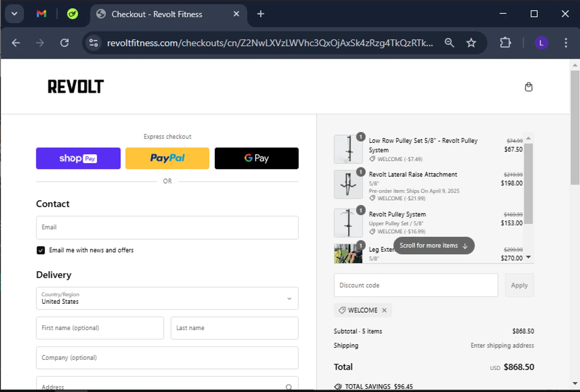Open the browser extensions puzzle icon
This screenshot has width=580, height=392.
505,42
